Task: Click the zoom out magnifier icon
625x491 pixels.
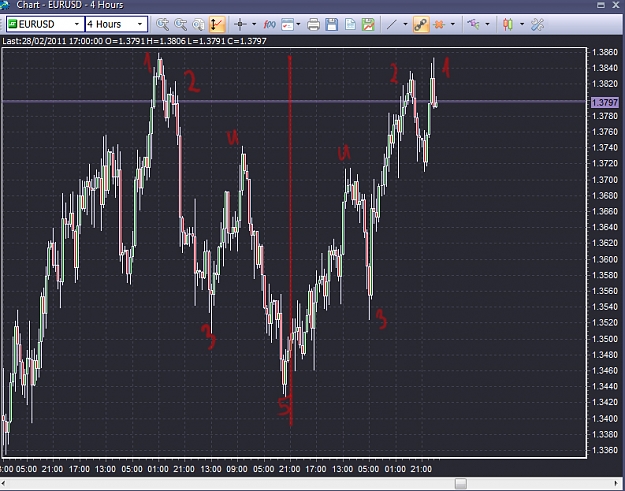Action: [181, 24]
